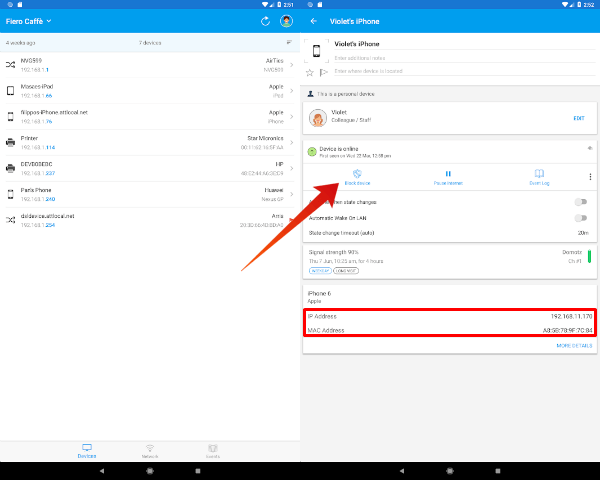Toggle the flag icon for the device

(324, 72)
